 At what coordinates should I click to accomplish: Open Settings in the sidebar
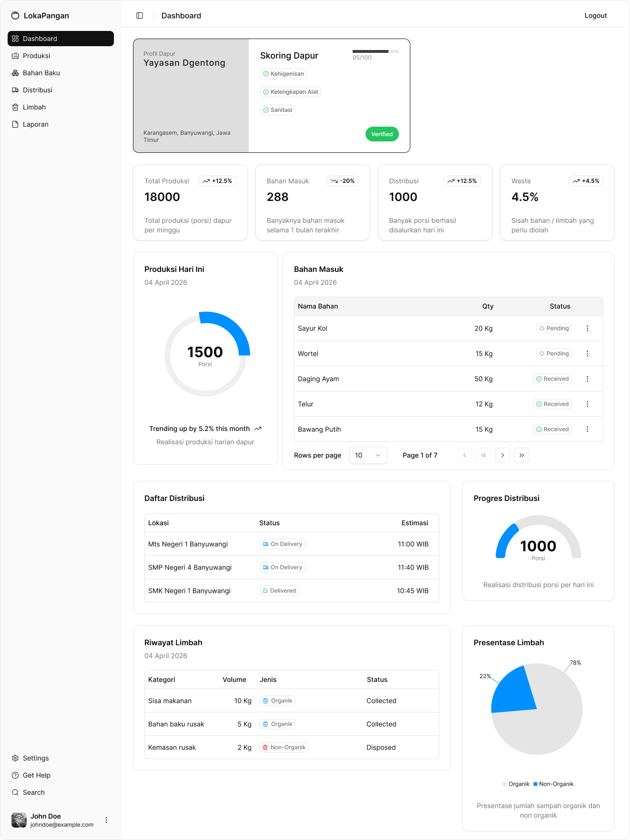tap(61, 758)
